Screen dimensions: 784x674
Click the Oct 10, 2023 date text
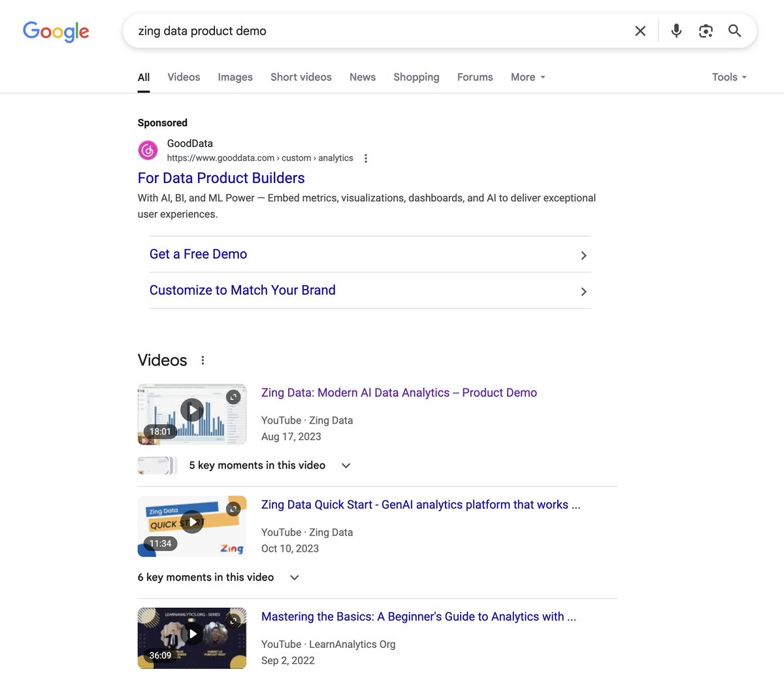(290, 548)
